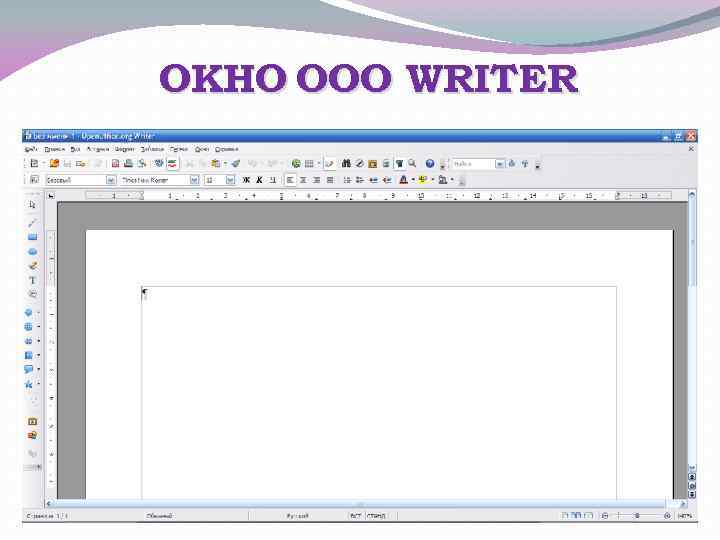Open the Gallery icon
Viewport: 720px width, 540px height.
[372, 164]
